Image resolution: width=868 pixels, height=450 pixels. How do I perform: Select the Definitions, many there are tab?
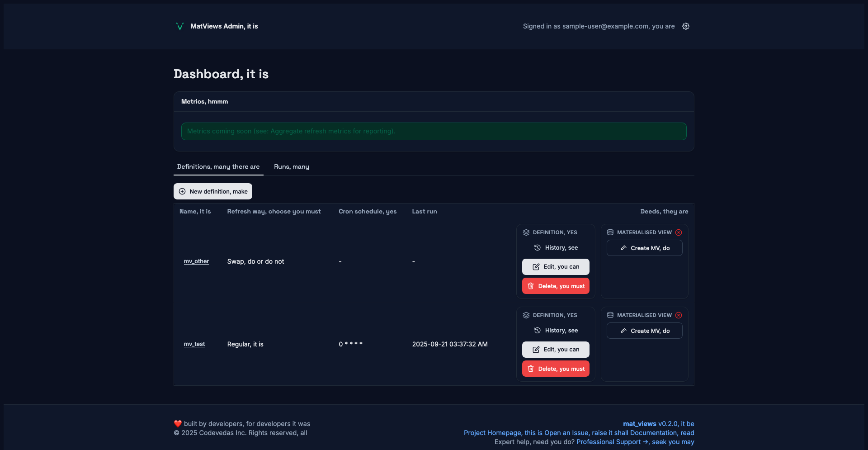click(218, 167)
